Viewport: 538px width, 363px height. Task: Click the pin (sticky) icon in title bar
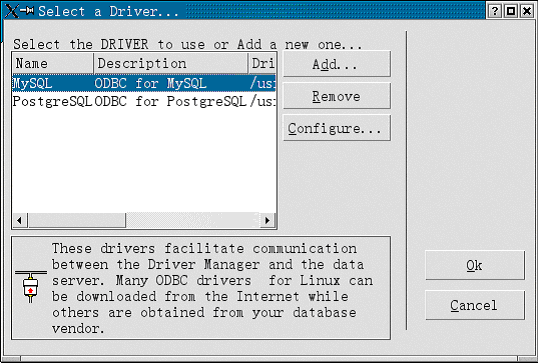click(27, 11)
